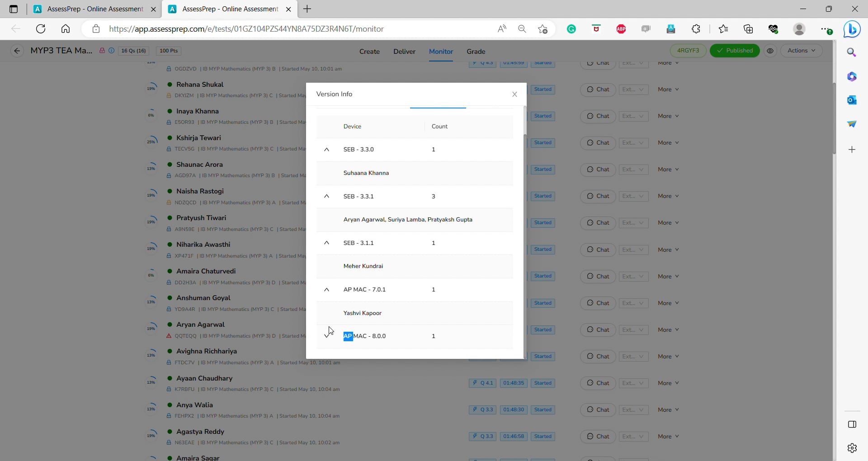Expand the AP MAC - 8.0.0 row
This screenshot has height=461, width=868.
click(326, 336)
